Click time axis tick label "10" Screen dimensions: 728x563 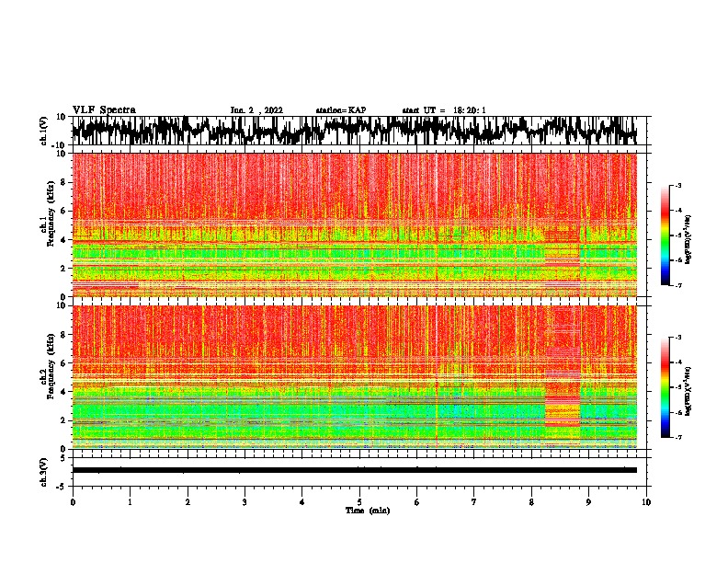[646, 502]
